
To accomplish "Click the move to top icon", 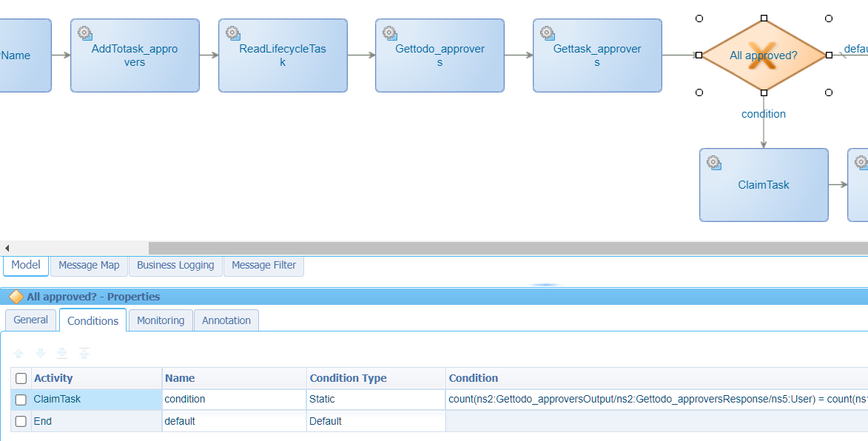I will click(84, 354).
